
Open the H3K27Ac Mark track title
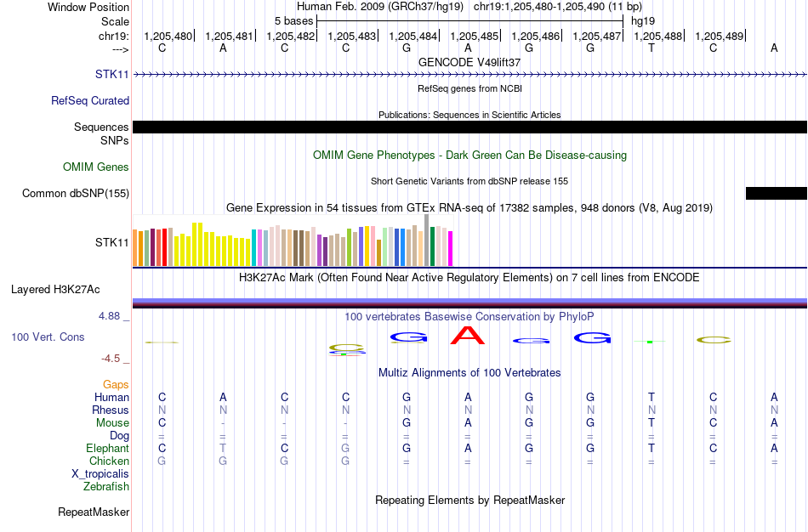pyautogui.click(x=469, y=278)
